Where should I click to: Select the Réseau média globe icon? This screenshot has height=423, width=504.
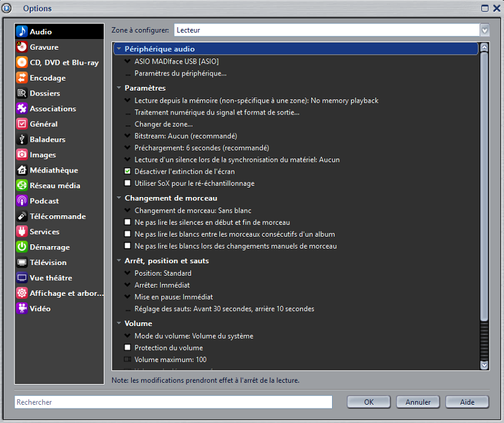tap(22, 185)
